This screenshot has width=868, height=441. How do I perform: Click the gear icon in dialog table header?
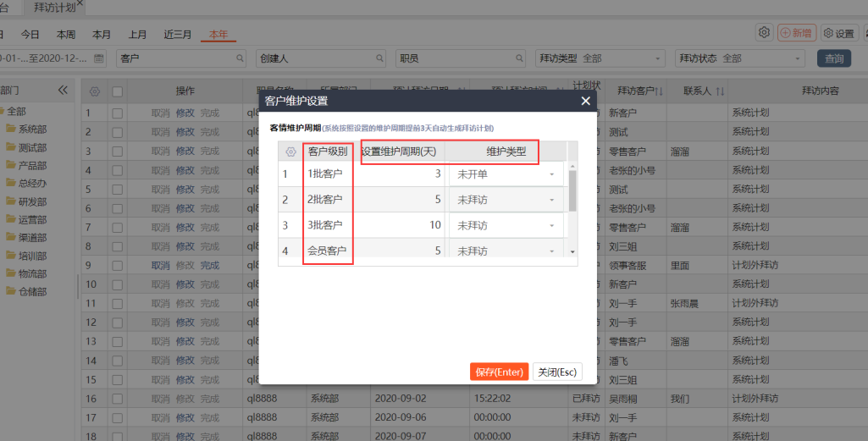290,152
